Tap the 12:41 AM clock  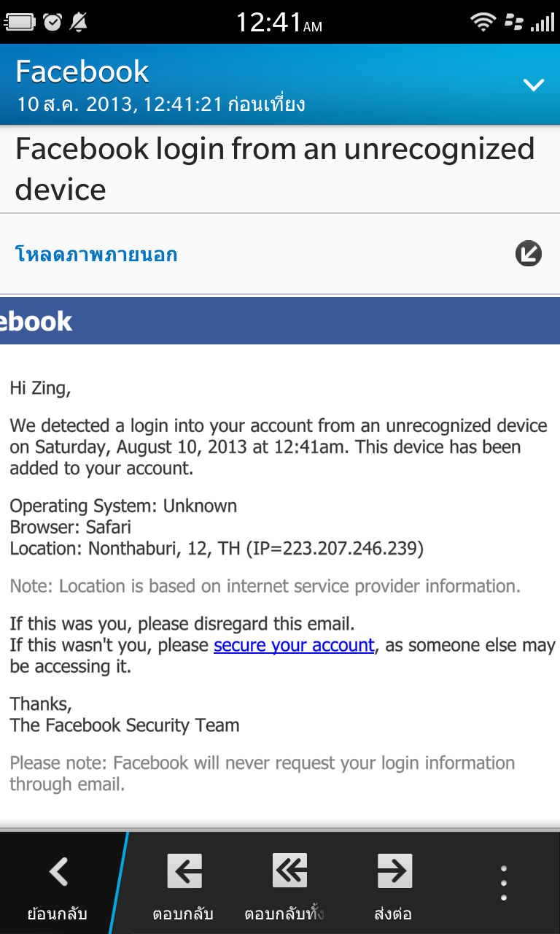(x=279, y=23)
